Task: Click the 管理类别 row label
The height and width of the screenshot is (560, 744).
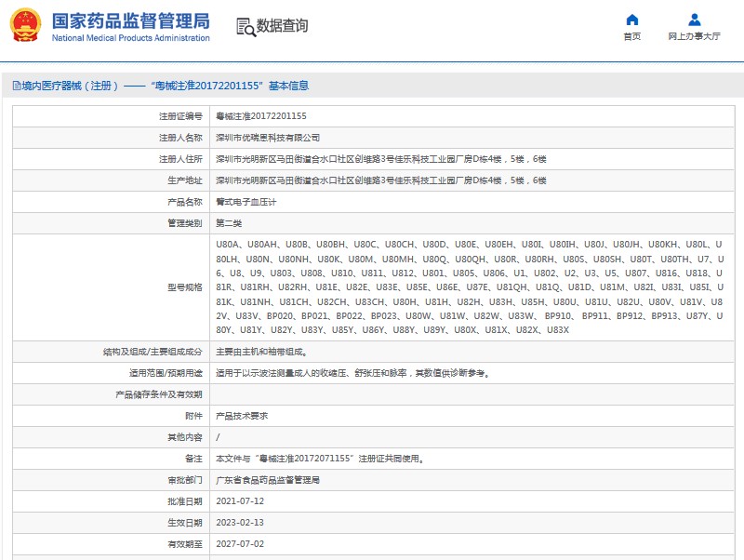Action: tap(184, 223)
